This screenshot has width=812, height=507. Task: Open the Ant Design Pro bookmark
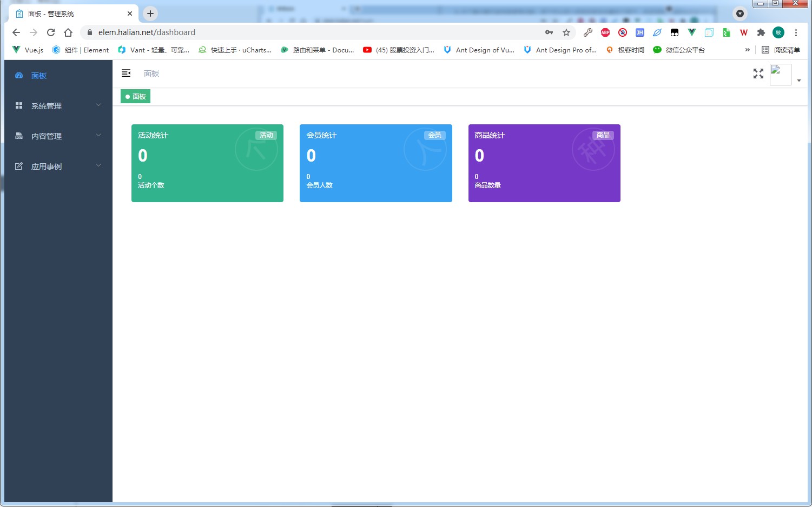point(560,50)
